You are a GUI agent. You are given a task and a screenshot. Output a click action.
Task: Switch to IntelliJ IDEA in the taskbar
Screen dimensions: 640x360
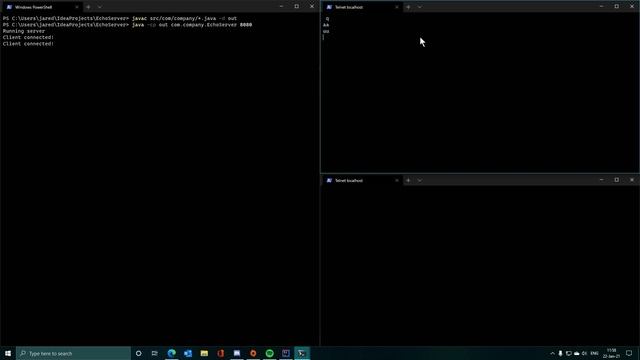tap(286, 353)
